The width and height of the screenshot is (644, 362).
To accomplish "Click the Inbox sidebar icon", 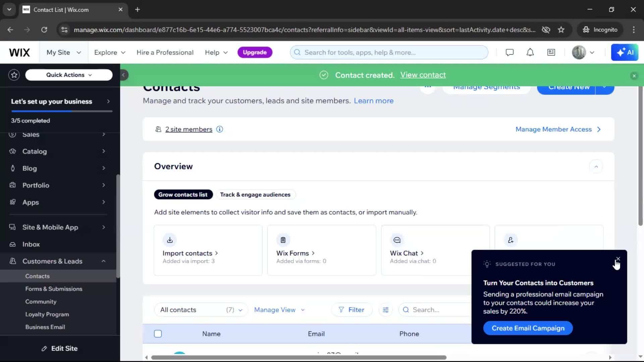I will click(x=13, y=244).
